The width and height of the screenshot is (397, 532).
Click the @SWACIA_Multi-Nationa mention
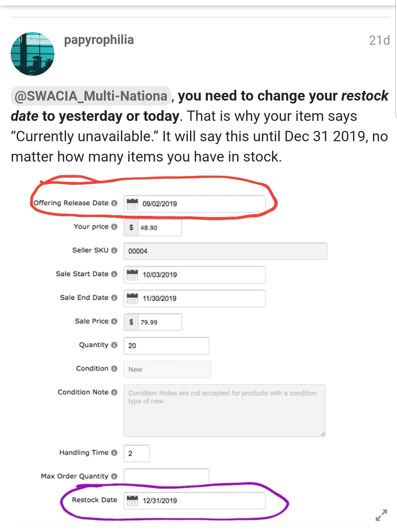pos(90,96)
